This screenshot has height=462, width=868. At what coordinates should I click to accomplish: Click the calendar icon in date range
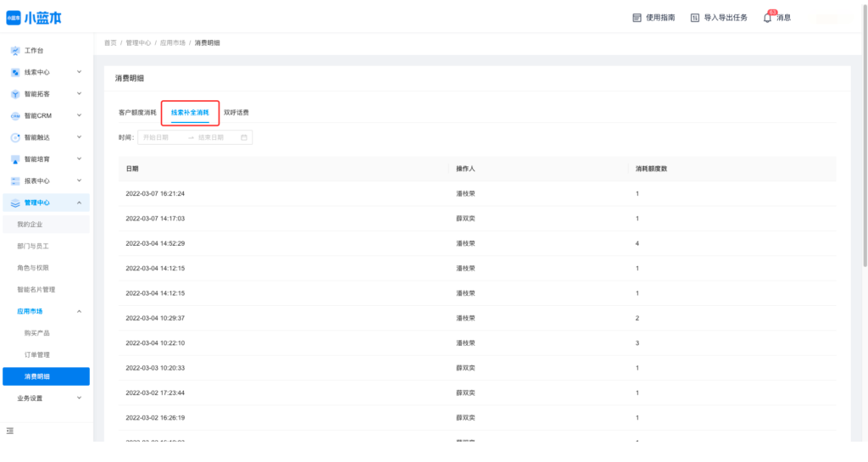[x=244, y=137]
